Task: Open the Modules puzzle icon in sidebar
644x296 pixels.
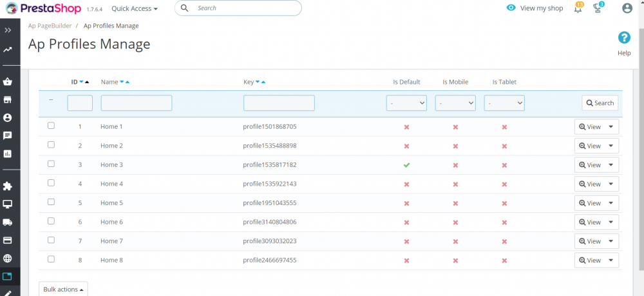Action: coord(7,186)
